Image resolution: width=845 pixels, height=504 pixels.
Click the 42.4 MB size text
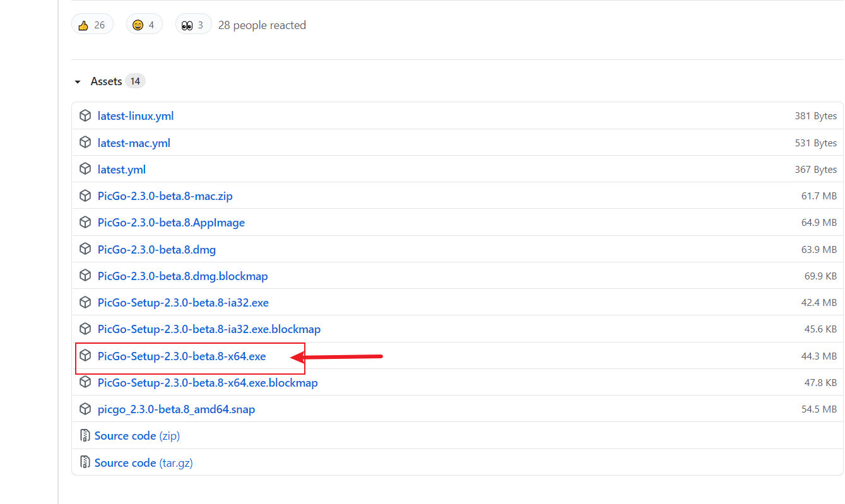click(x=819, y=303)
